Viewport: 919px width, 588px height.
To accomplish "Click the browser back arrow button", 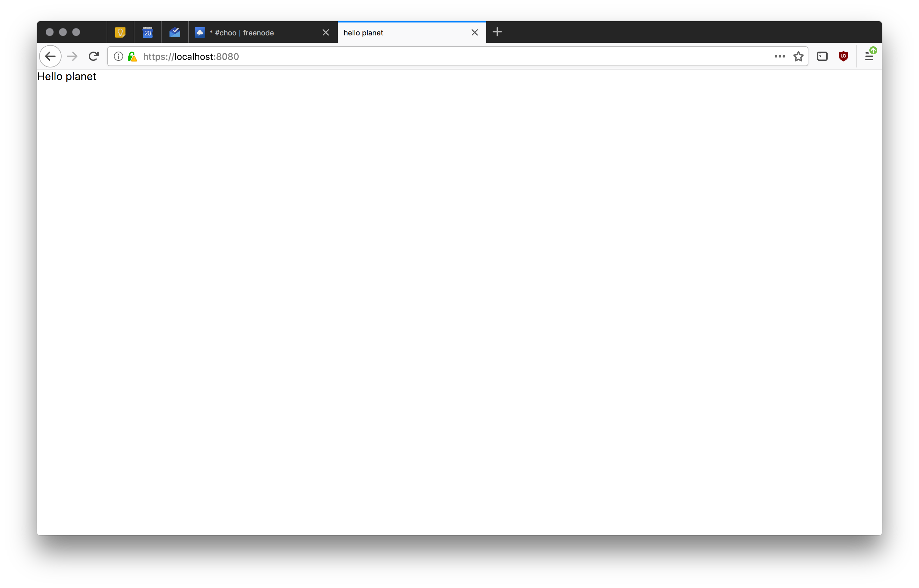I will (x=50, y=57).
